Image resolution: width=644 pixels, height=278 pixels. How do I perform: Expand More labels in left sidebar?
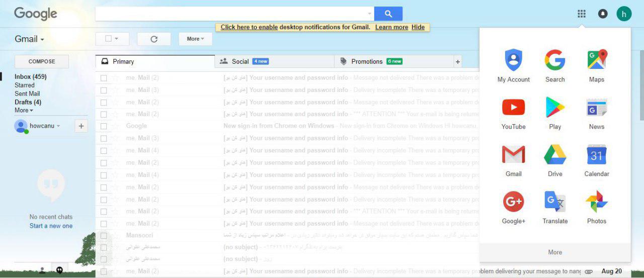tap(24, 110)
